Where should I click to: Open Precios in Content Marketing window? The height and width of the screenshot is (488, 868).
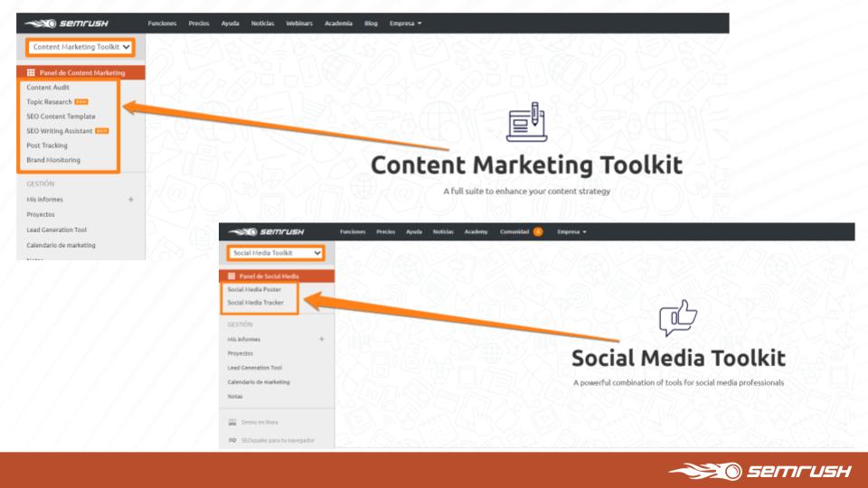click(199, 23)
